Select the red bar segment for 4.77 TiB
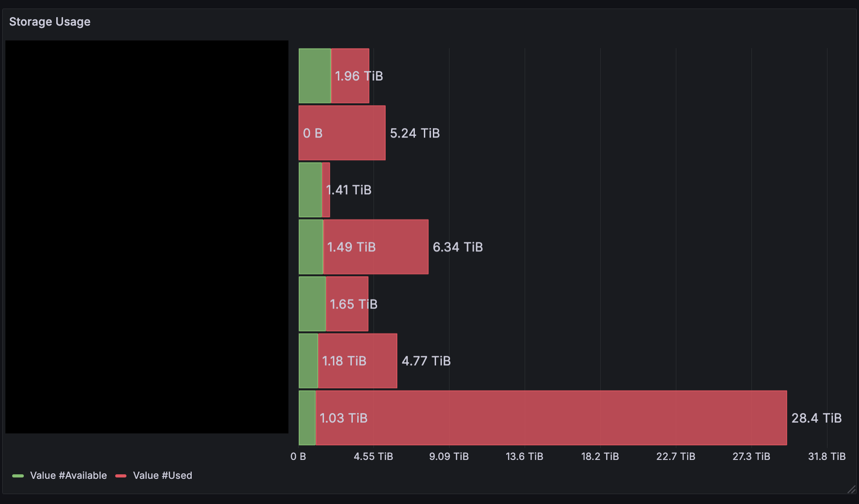Screen dimensions: 859x504 358,361
